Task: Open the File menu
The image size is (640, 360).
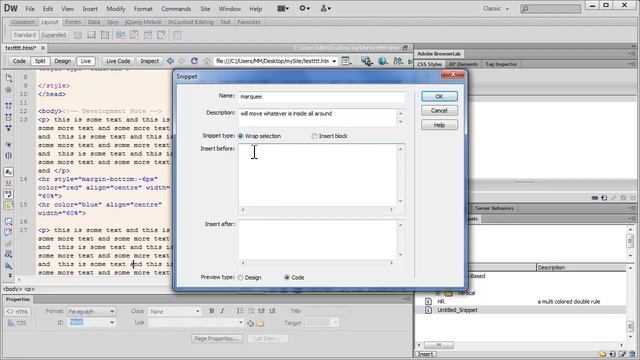Action: pyautogui.click(x=30, y=9)
